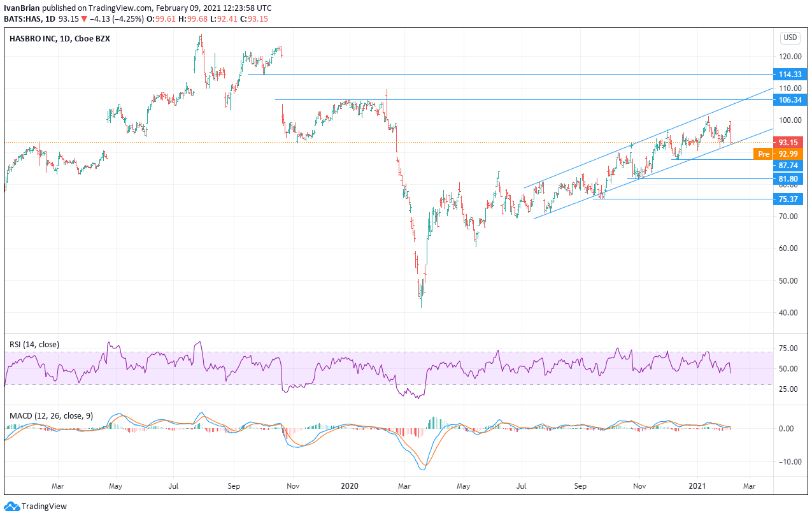812x518 pixels.
Task: Click the 2021 label on time axis
Action: 698,486
